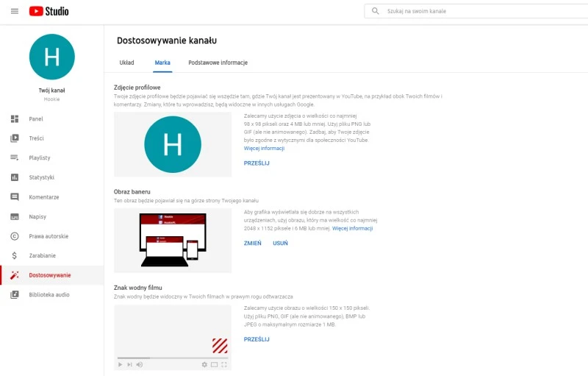Image resolution: width=588 pixels, height=376 pixels.
Task: Open Więcej informacji link for profile photo
Action: click(264, 148)
